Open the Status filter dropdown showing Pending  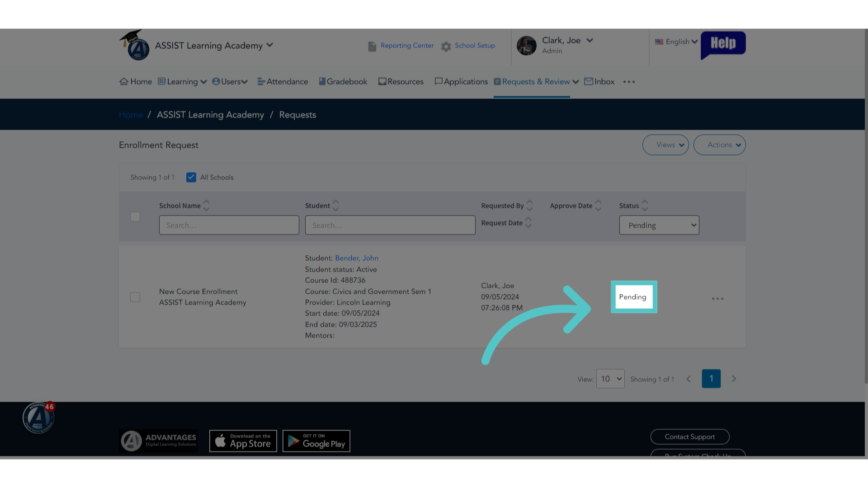coord(659,225)
